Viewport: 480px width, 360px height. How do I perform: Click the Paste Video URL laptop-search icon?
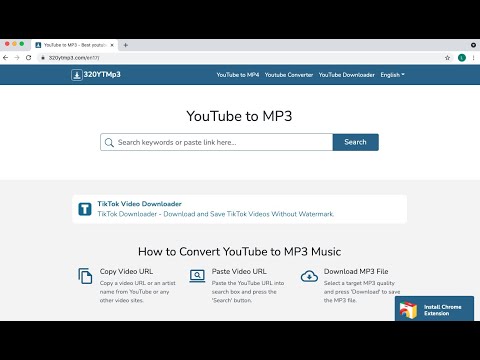pyautogui.click(x=197, y=276)
